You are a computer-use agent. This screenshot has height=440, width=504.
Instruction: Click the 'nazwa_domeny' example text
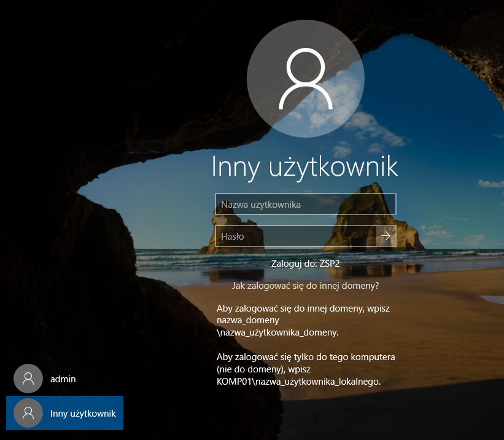coord(248,320)
